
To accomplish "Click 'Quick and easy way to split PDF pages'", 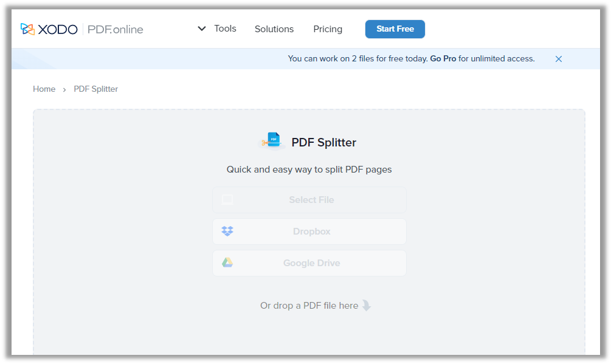I will (x=309, y=170).
